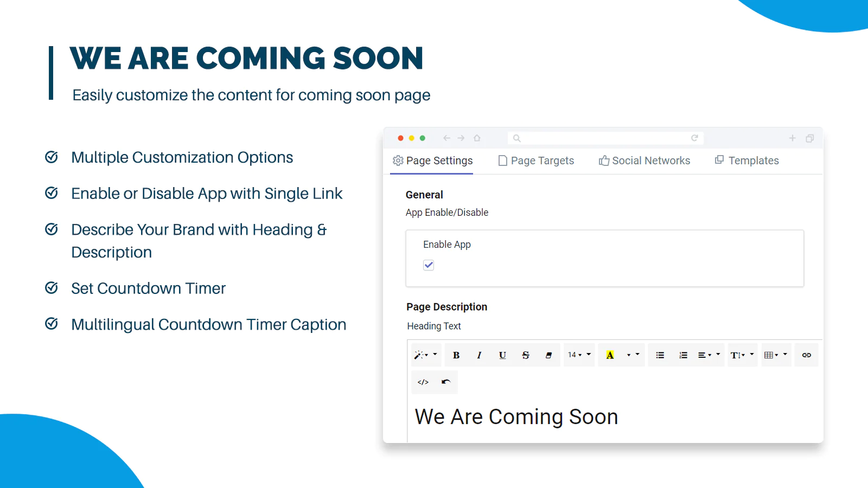The image size is (868, 488).
Task: Apply strikethrough formatting
Action: [x=526, y=355]
